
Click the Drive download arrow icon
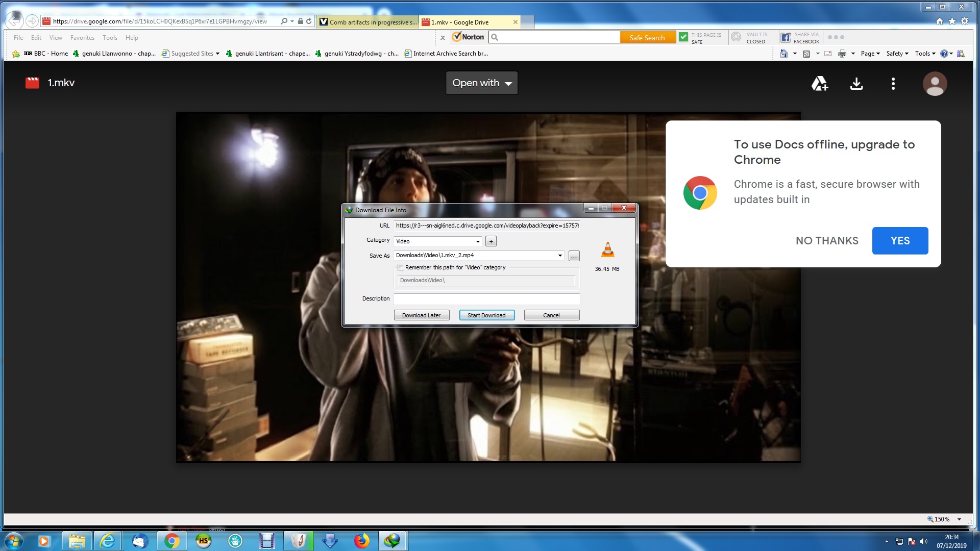point(856,83)
